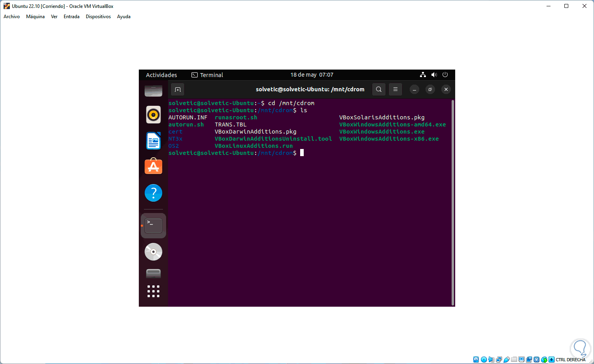Restore the Ubuntu terminal window size
The image size is (594, 364).
coord(430,89)
